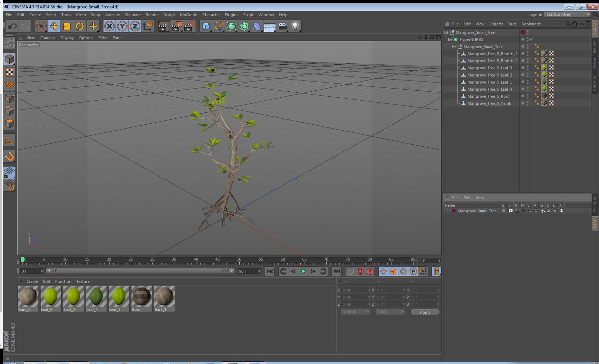Viewport: 599px width, 364px height.
Task: Click the end frame 90 F stepper
Action: pyautogui.click(x=259, y=271)
